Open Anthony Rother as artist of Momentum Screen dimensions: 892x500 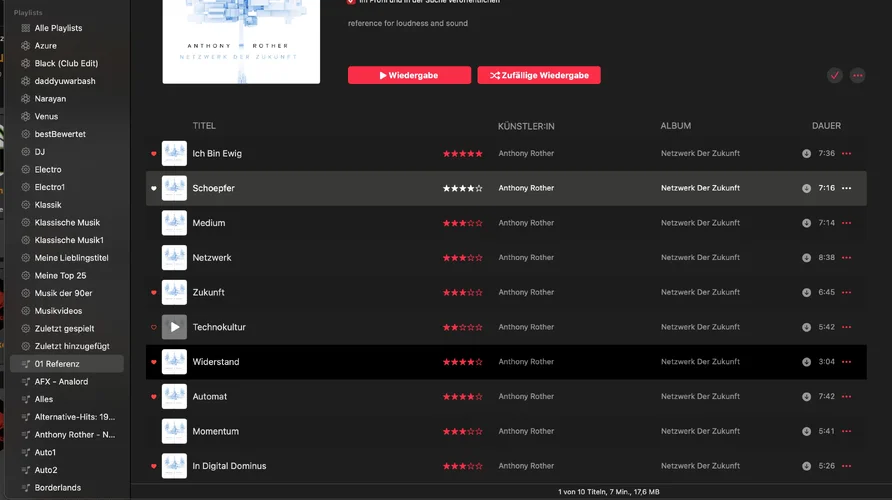526,431
